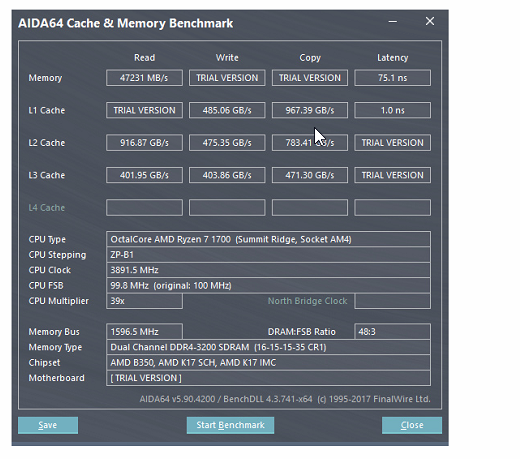Screen dimensions: 520x459
Task: Click Motherboard [ TRIAL VERSION ] field
Action: 268,378
